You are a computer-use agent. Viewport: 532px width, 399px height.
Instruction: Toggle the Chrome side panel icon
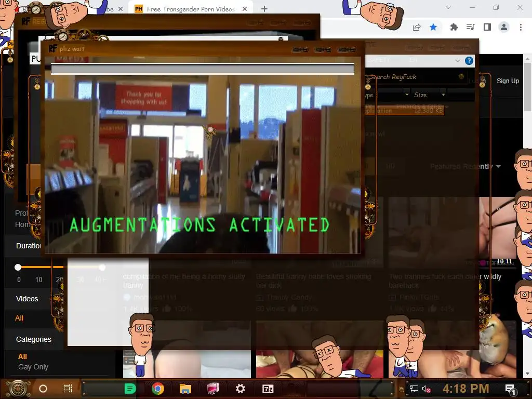point(487,27)
